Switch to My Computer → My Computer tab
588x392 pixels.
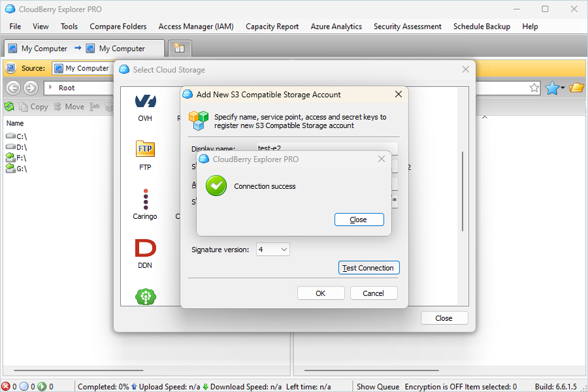click(84, 48)
